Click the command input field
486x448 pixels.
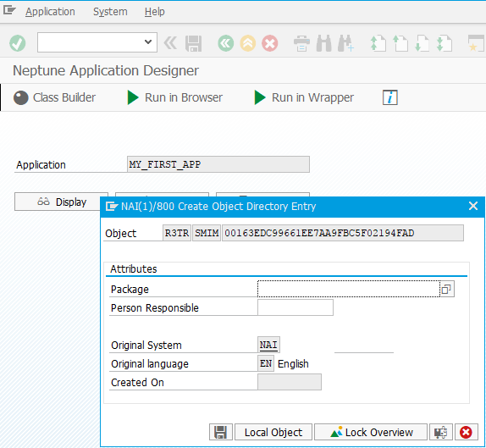tap(97, 42)
